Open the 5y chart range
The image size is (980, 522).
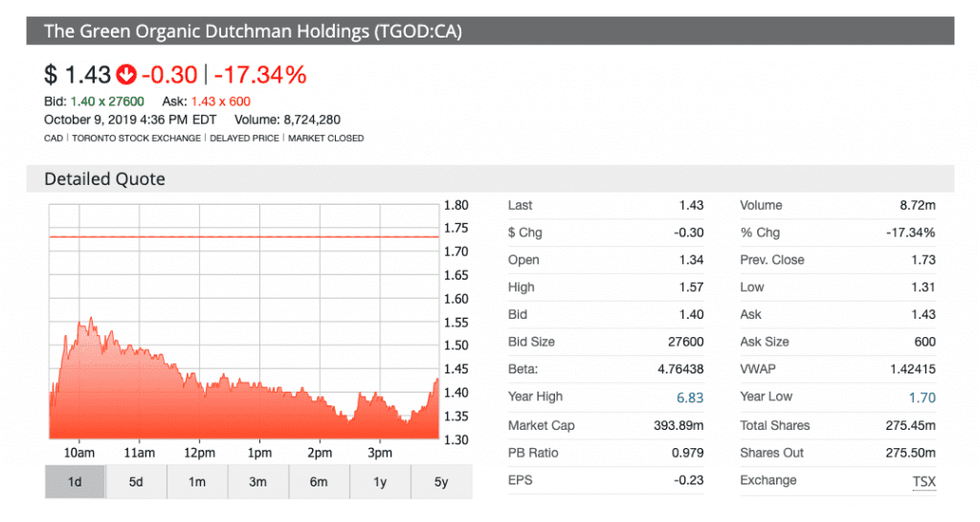click(440, 482)
